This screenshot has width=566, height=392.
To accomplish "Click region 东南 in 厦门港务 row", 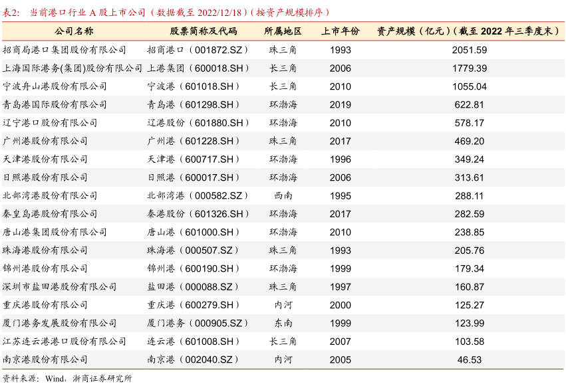I will click(283, 323).
